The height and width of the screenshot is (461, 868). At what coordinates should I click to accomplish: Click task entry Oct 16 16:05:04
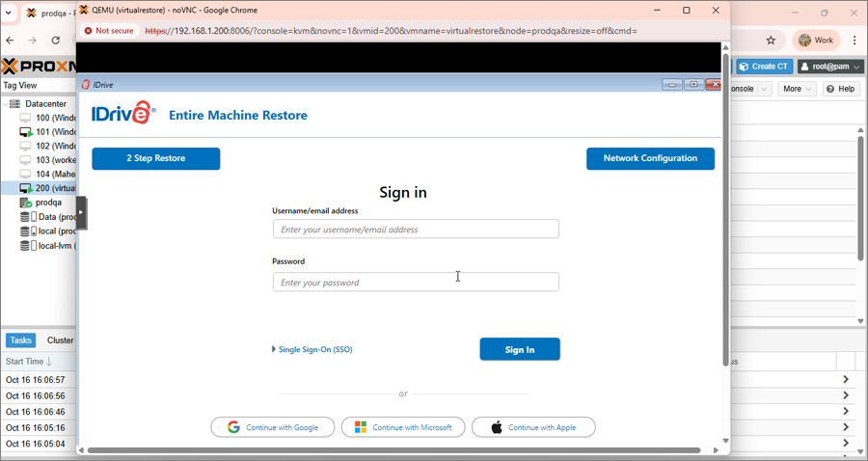click(x=36, y=444)
